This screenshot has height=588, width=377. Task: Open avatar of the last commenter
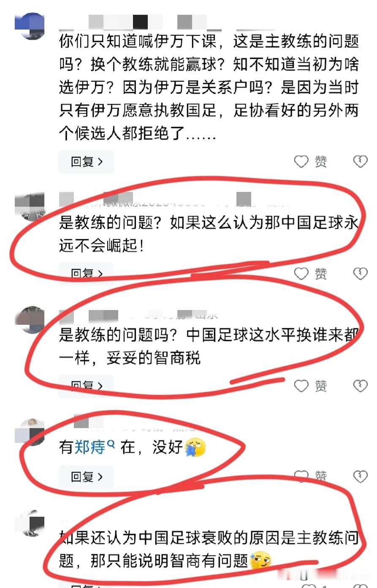pyautogui.click(x=30, y=523)
